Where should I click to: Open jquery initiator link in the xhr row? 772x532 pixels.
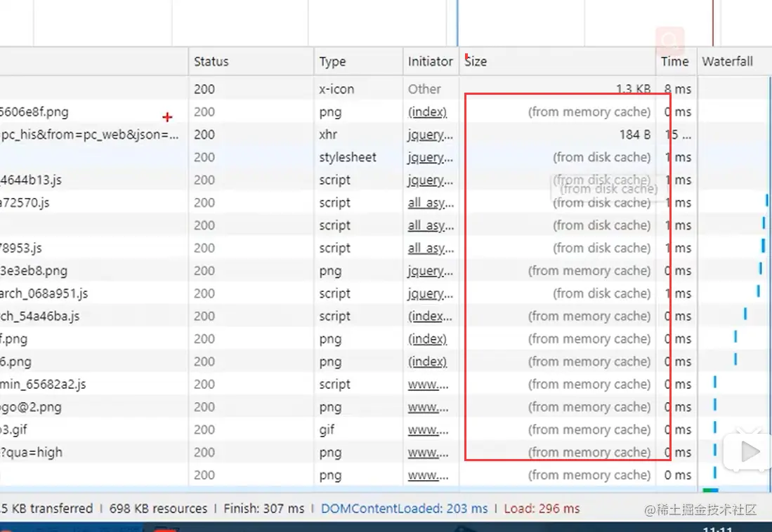pyautogui.click(x=431, y=134)
